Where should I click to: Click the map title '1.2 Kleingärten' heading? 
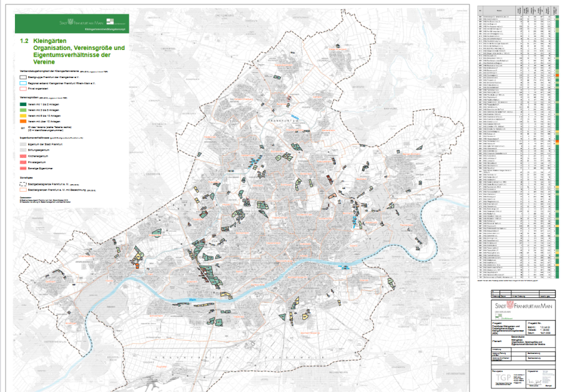click(x=46, y=40)
